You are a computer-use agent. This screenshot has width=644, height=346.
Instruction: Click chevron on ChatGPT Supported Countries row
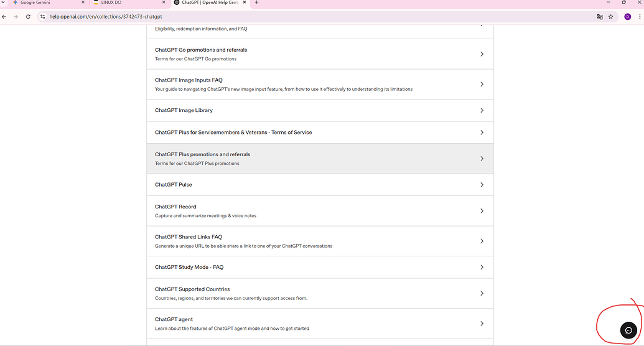coord(482,293)
